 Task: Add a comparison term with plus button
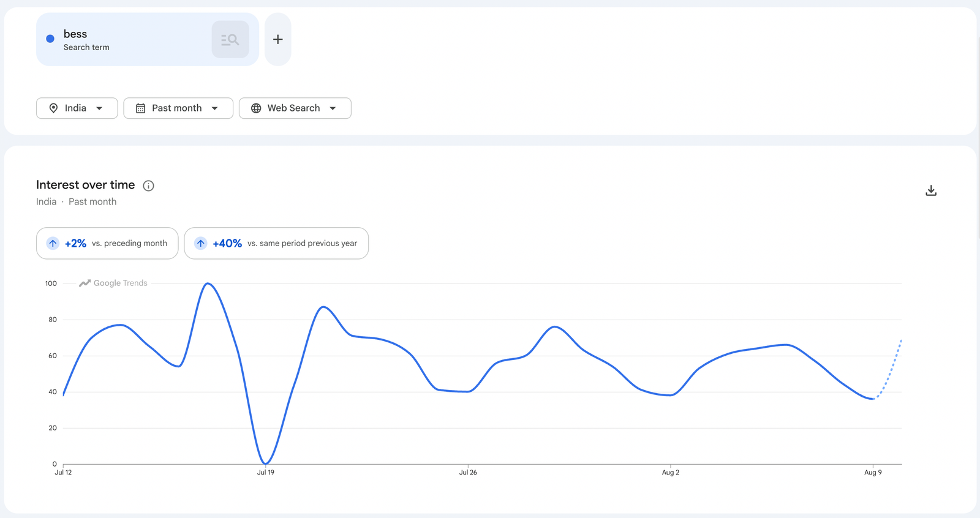(278, 39)
